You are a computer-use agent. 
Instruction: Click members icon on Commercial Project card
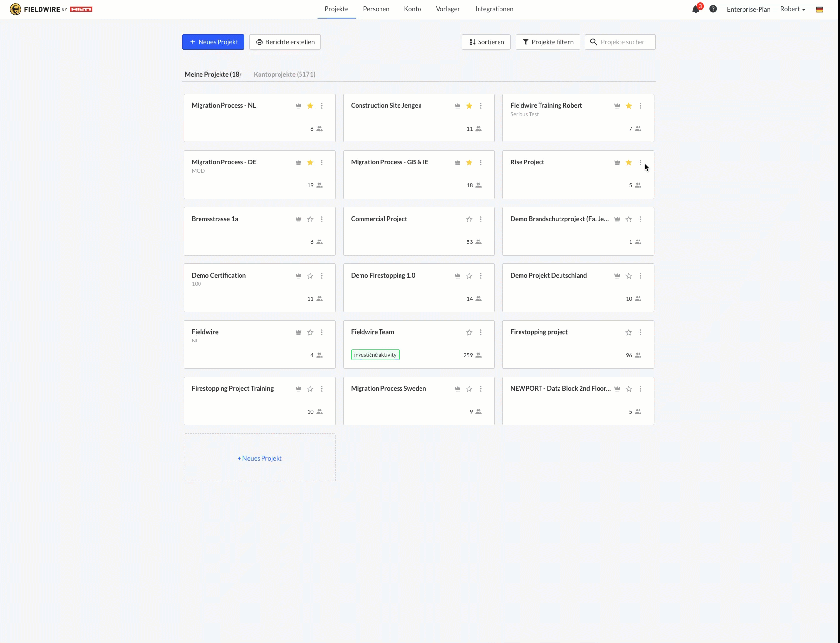(479, 242)
